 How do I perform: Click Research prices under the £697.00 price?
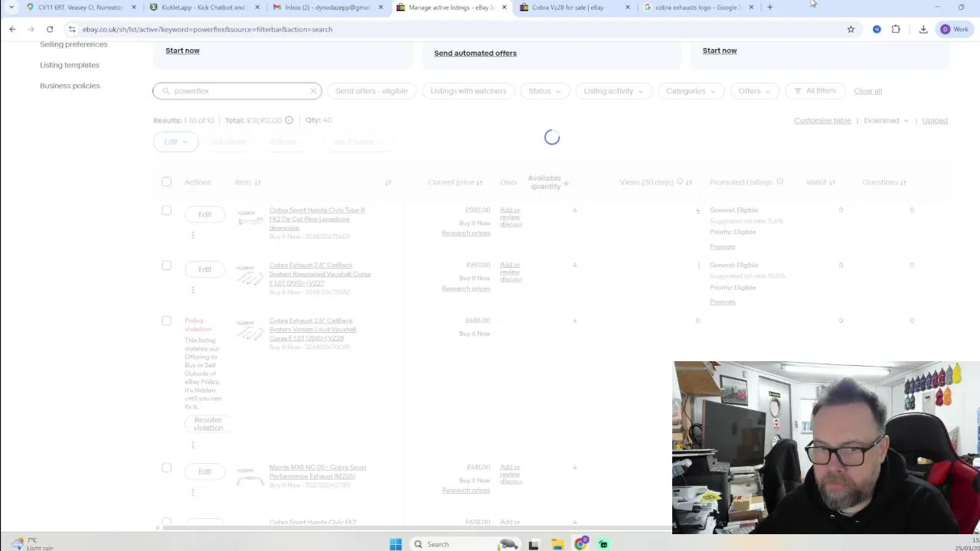pos(465,289)
